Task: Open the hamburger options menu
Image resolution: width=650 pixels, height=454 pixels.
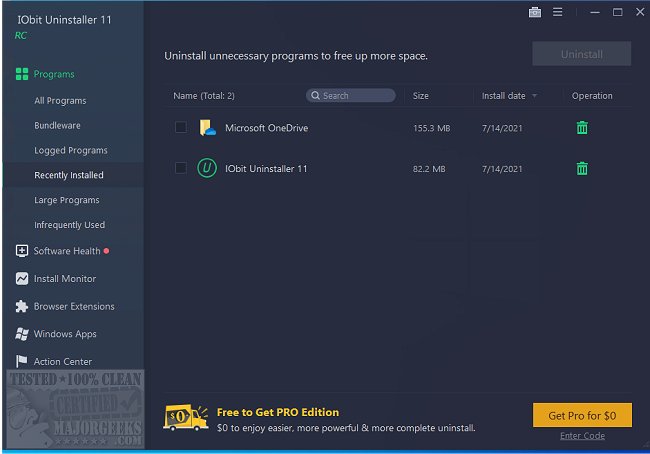Action: 558,12
